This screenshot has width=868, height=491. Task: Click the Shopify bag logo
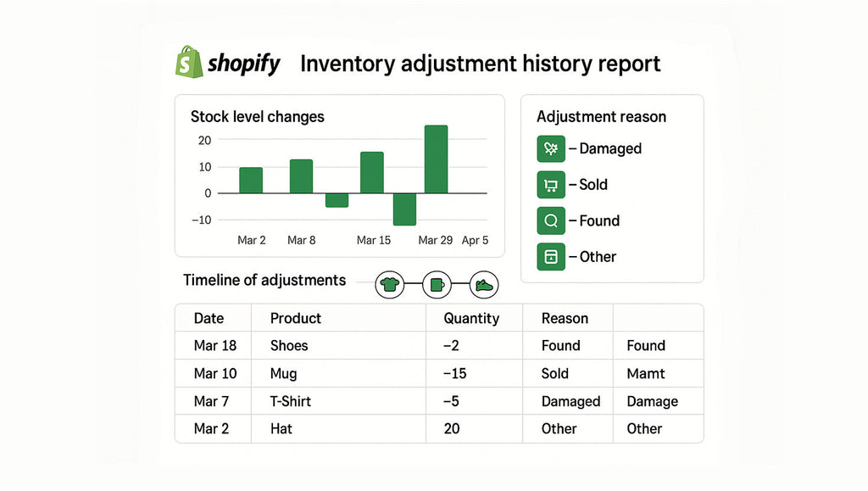188,62
